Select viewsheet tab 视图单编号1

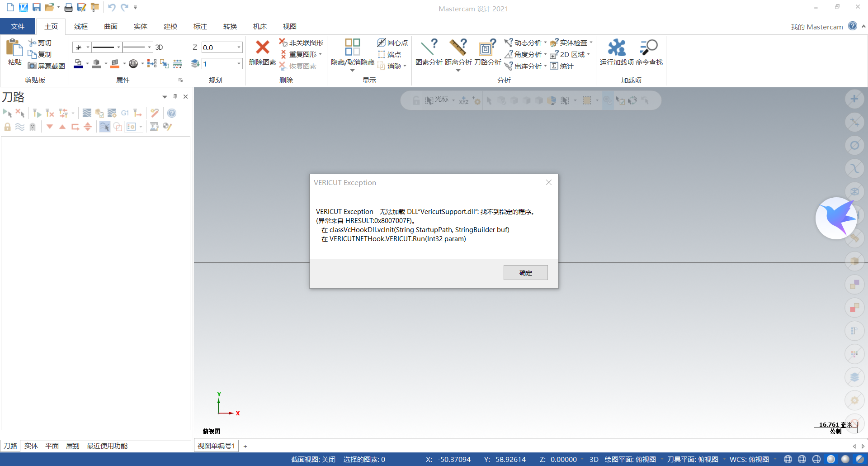(216, 446)
